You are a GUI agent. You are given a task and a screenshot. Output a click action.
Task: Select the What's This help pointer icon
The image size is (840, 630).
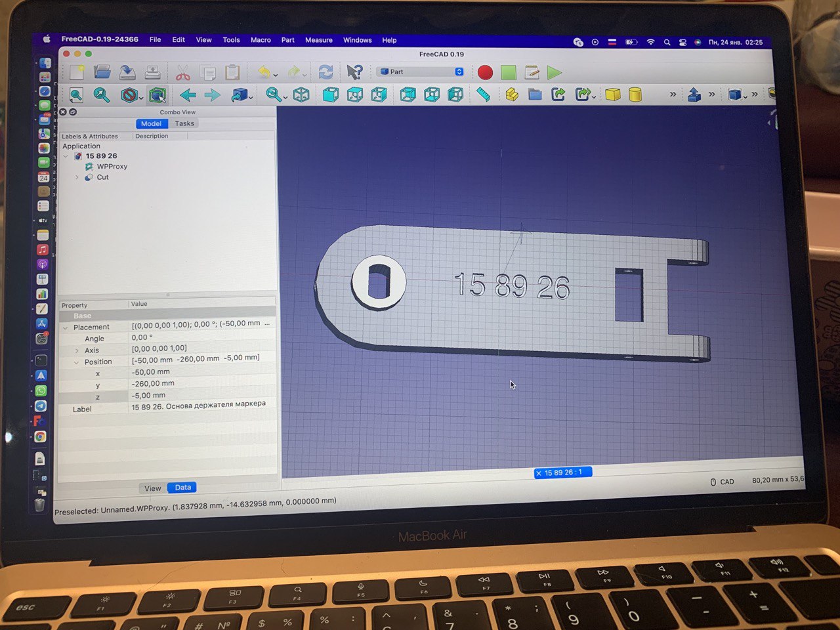[x=354, y=72]
